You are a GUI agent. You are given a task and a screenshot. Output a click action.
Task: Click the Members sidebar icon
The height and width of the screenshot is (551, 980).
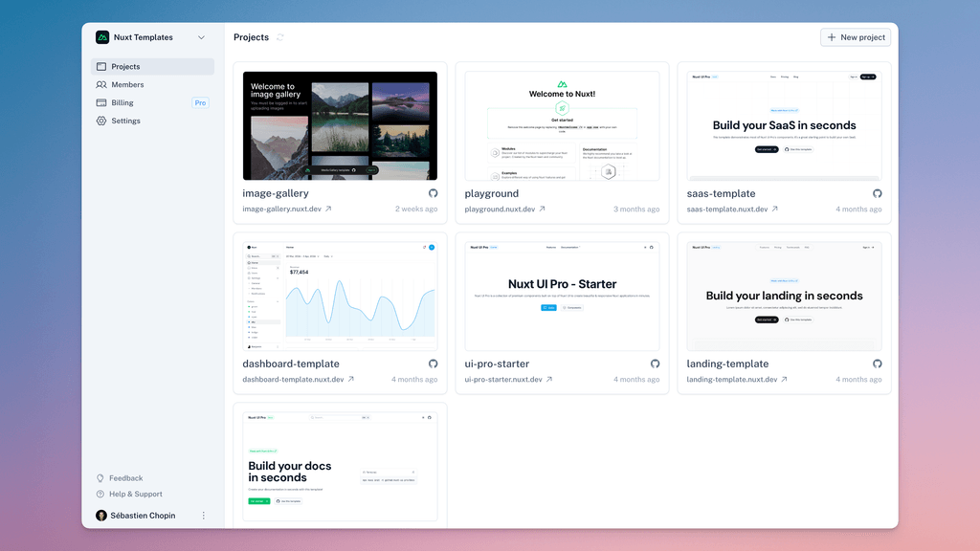point(102,84)
